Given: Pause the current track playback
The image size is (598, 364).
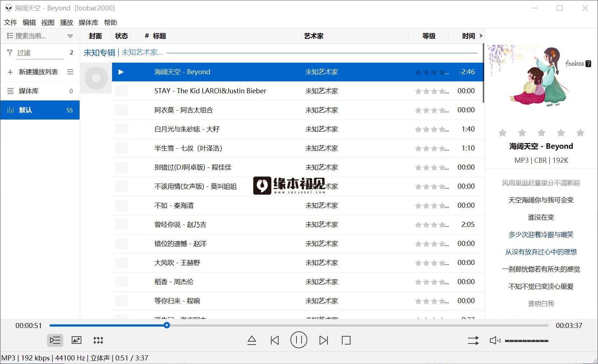Looking at the screenshot, I should 299,340.
